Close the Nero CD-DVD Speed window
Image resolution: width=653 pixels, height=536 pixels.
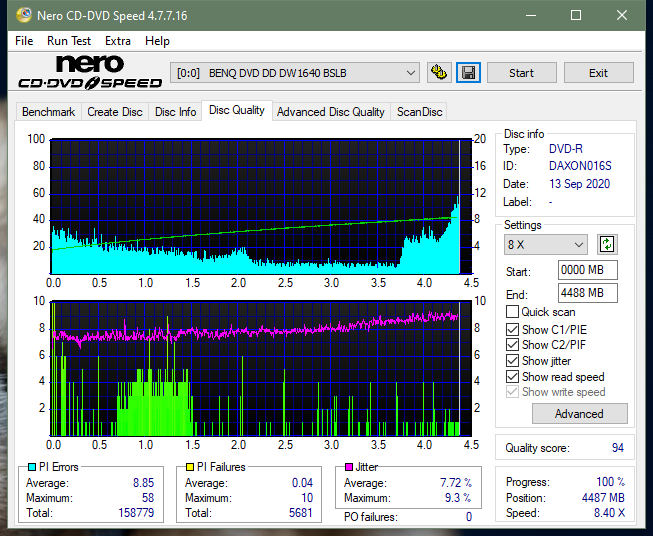[622, 15]
